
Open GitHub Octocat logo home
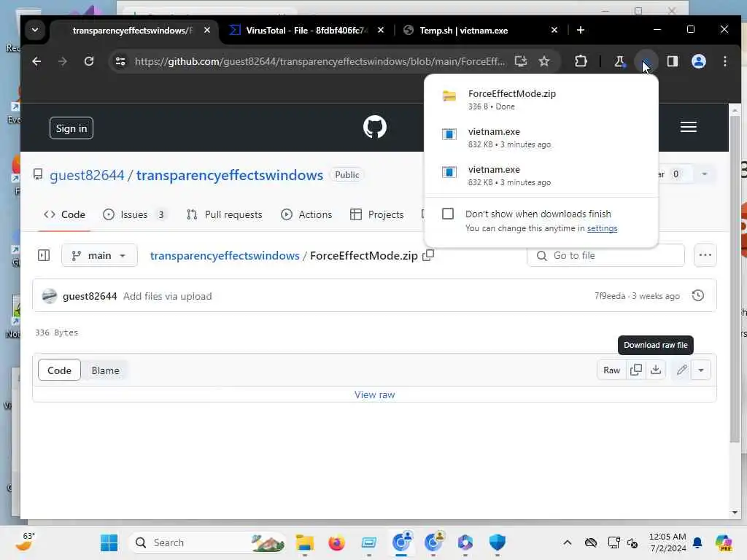pyautogui.click(x=375, y=127)
